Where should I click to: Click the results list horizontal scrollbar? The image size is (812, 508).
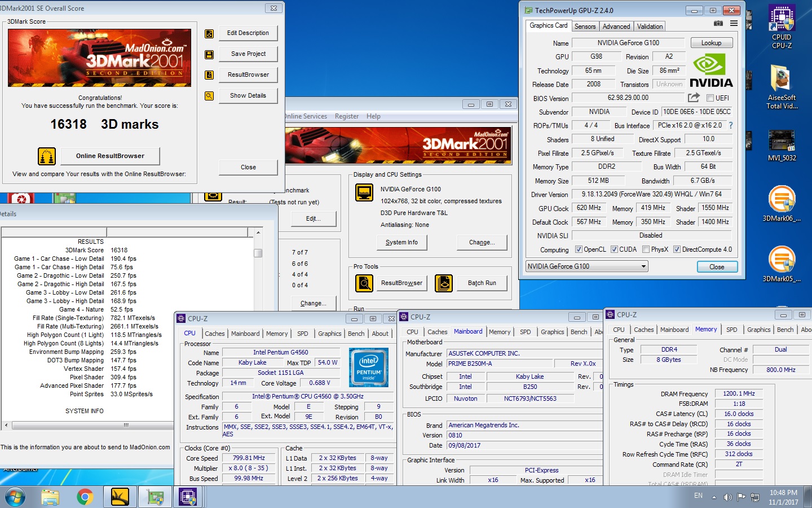[126, 425]
